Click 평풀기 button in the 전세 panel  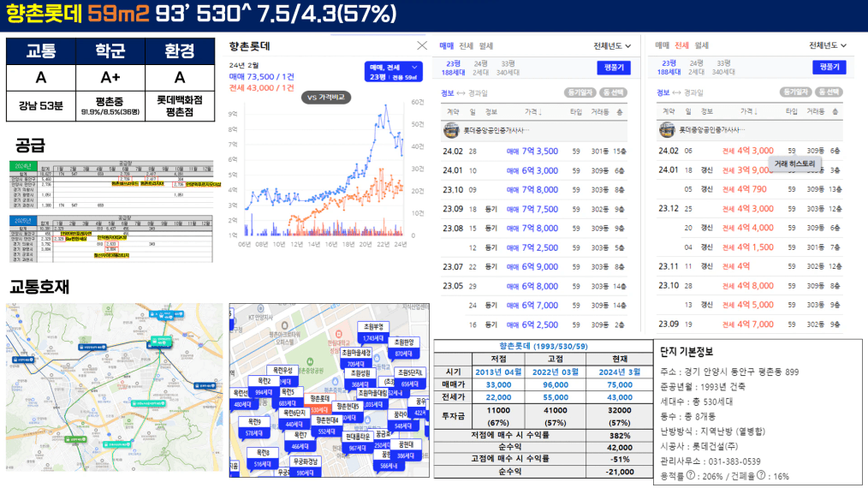click(829, 67)
